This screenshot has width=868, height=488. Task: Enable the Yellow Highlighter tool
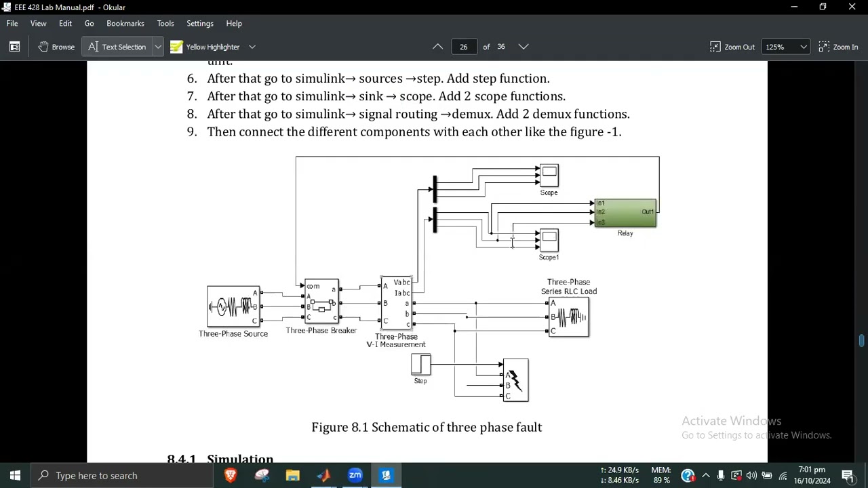(205, 47)
